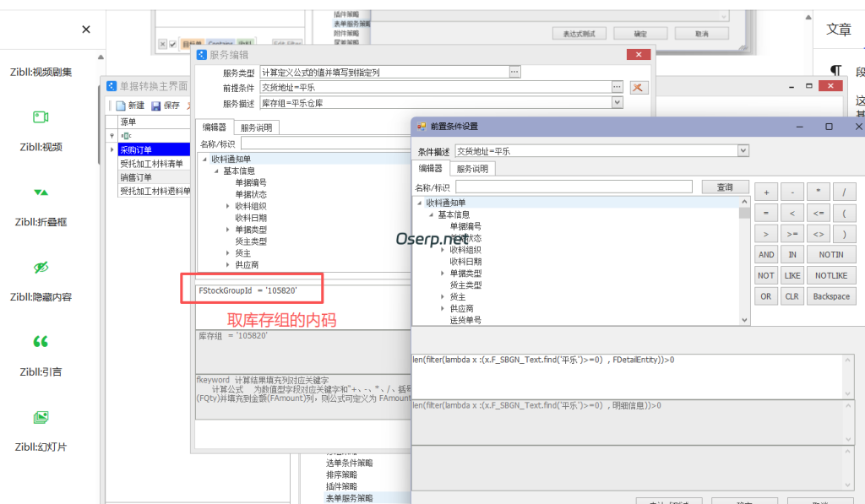Open the 条件描述 dropdown
865x504 pixels.
point(742,151)
